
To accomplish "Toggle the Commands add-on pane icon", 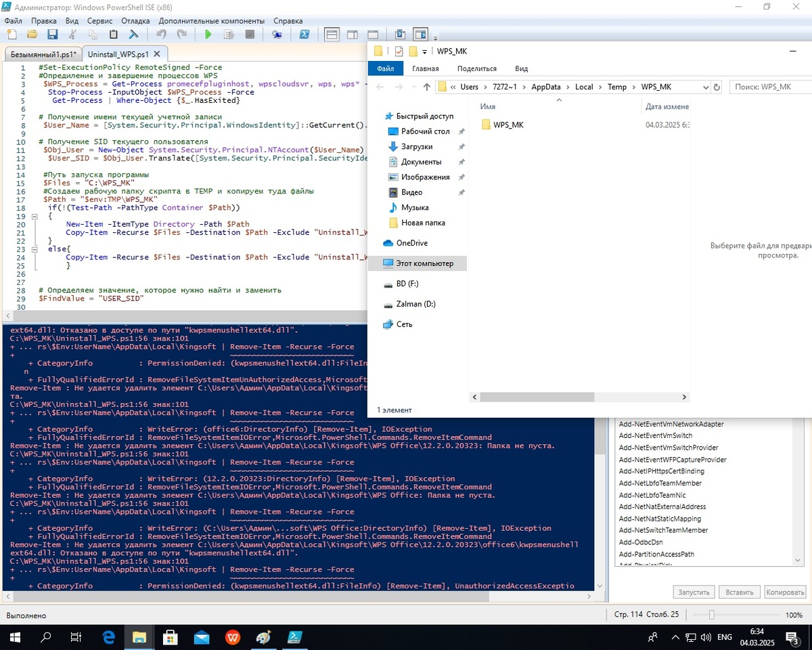I will pyautogui.click(x=421, y=34).
